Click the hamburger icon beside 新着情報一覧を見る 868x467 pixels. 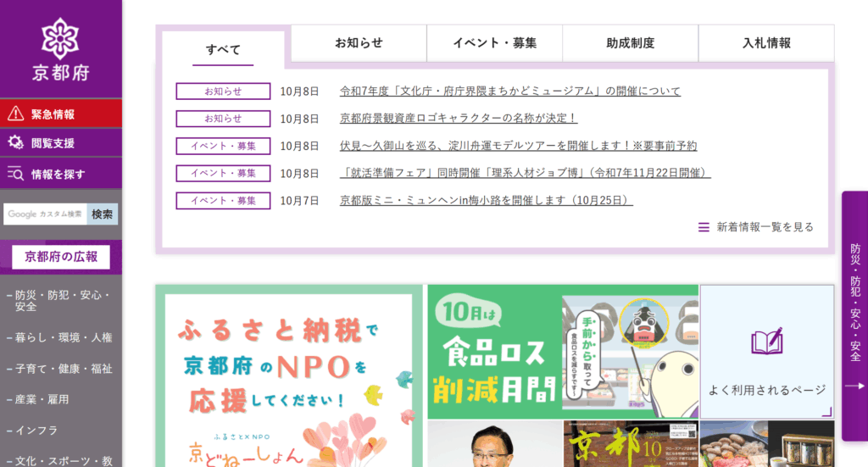(704, 227)
